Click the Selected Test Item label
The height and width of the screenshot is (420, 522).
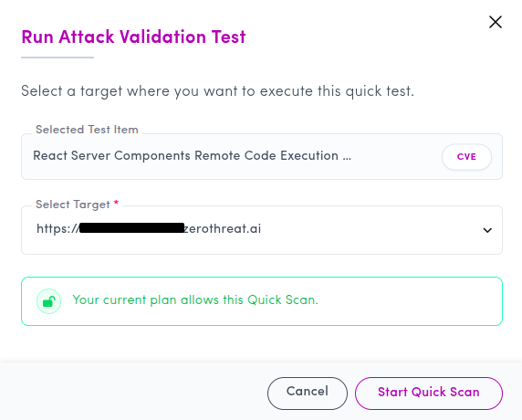(x=87, y=130)
